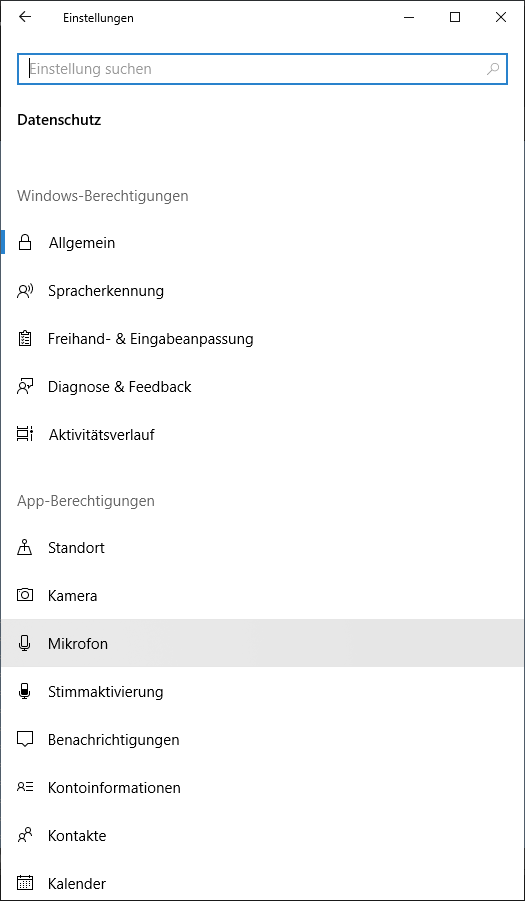Select the Allgemein menu entry
The width and height of the screenshot is (525, 901).
tap(262, 242)
